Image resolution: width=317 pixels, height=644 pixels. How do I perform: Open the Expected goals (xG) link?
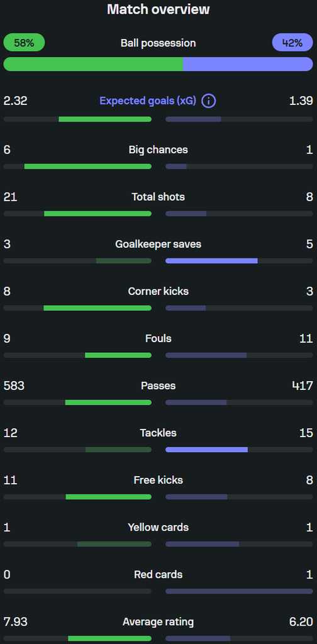coord(148,101)
